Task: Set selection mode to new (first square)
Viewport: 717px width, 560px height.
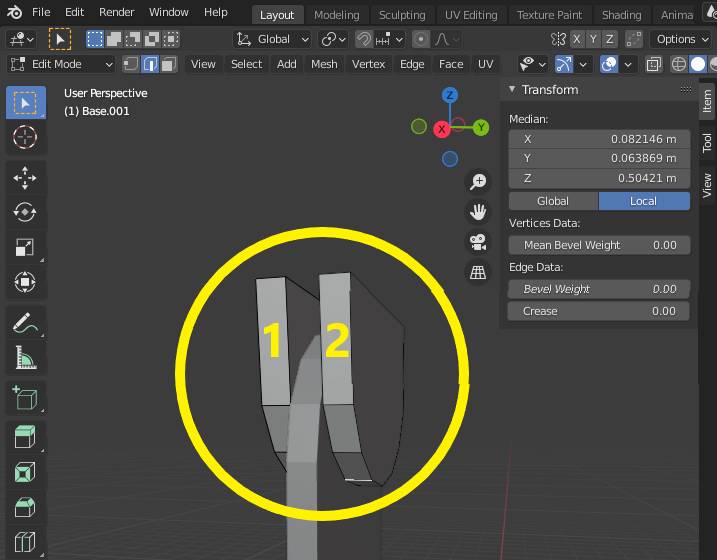Action: [x=95, y=39]
